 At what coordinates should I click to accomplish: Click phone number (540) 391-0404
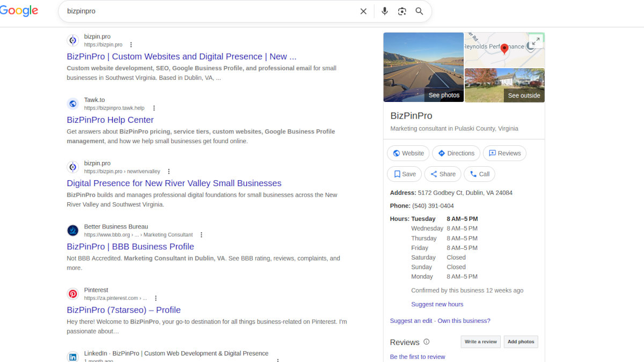[x=433, y=205]
